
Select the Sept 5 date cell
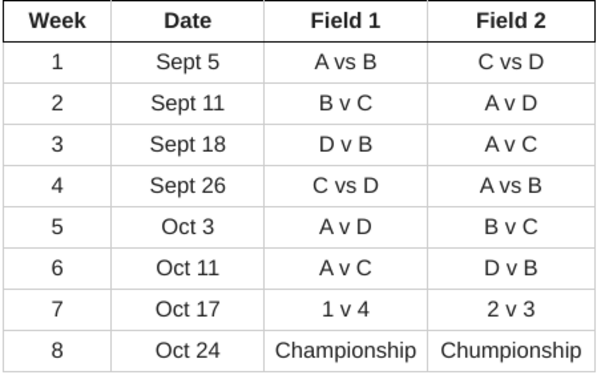[187, 62]
